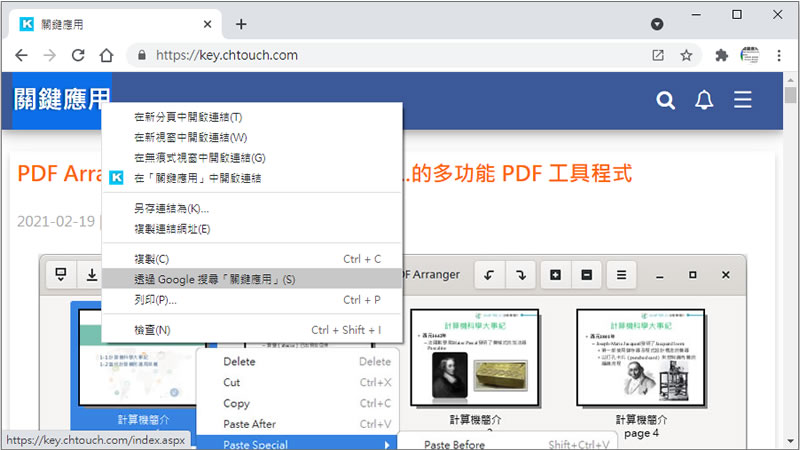
Task: Click rotate right icon in PDF Arranger
Action: pyautogui.click(x=520, y=275)
